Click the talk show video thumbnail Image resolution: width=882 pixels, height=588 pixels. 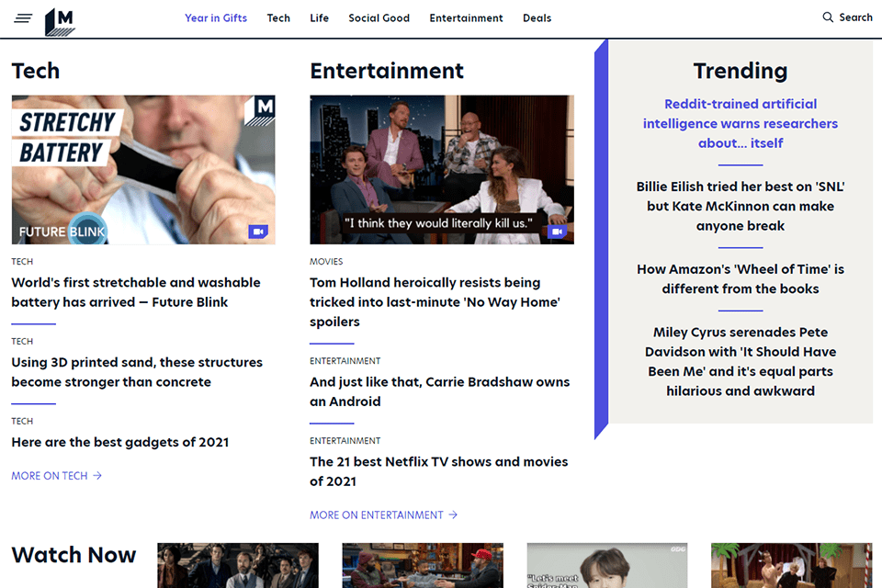coord(442,169)
